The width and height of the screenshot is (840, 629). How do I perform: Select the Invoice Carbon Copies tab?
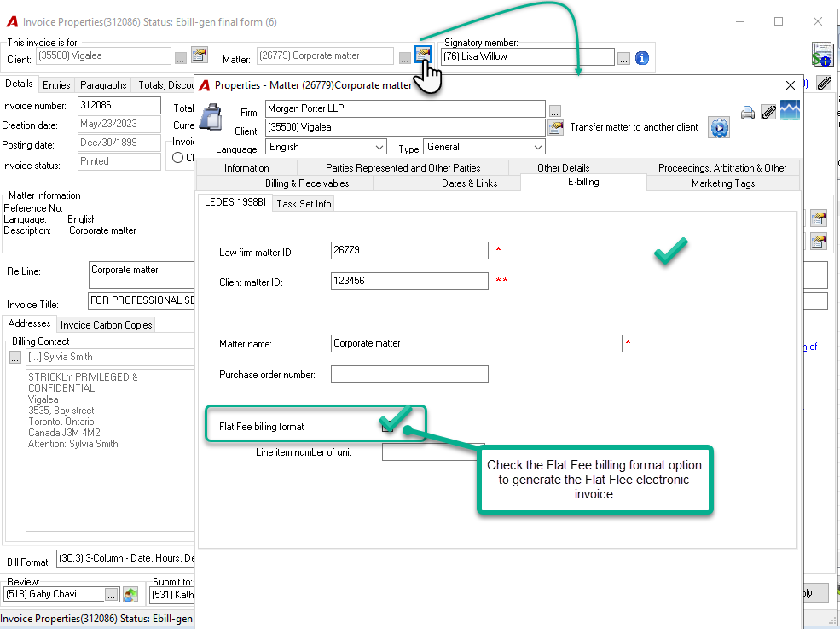106,325
